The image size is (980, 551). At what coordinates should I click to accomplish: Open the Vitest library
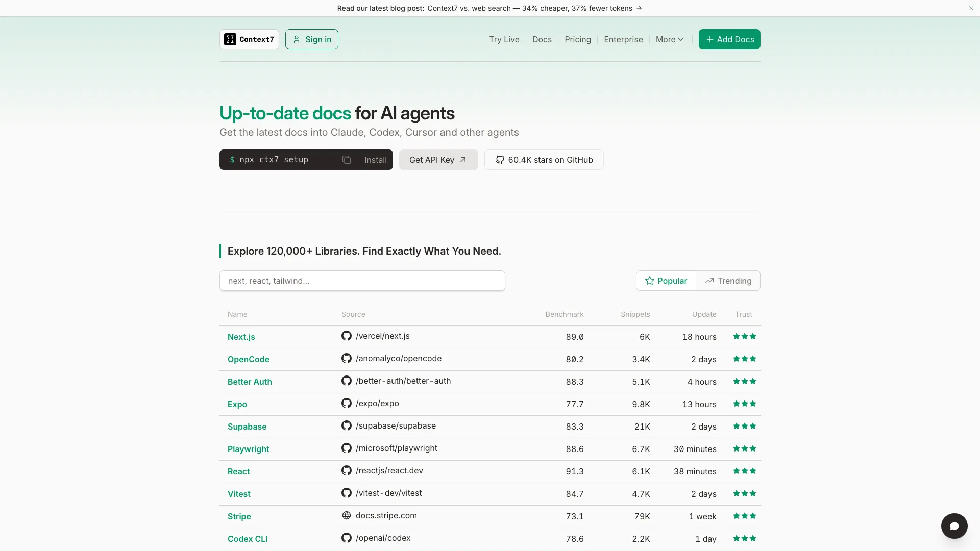[x=239, y=494]
